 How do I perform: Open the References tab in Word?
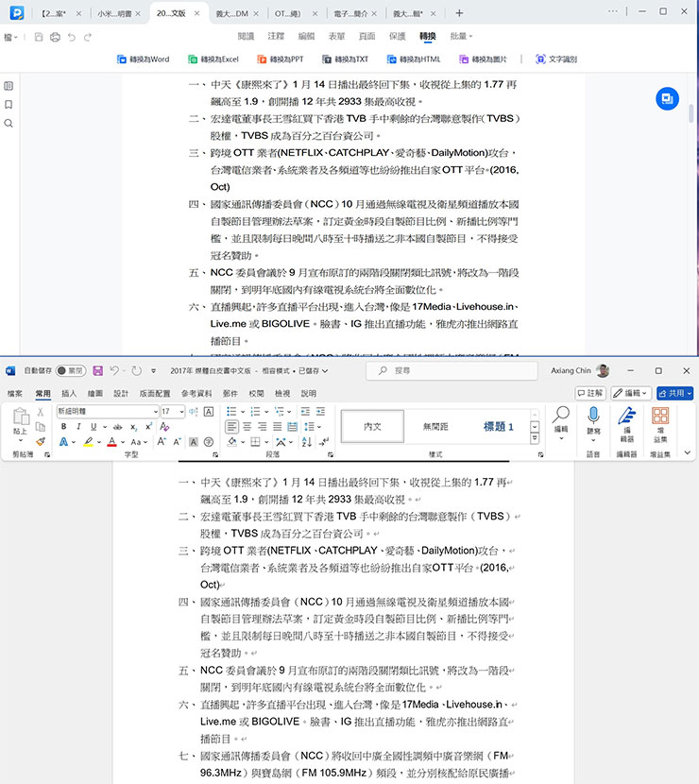click(196, 394)
